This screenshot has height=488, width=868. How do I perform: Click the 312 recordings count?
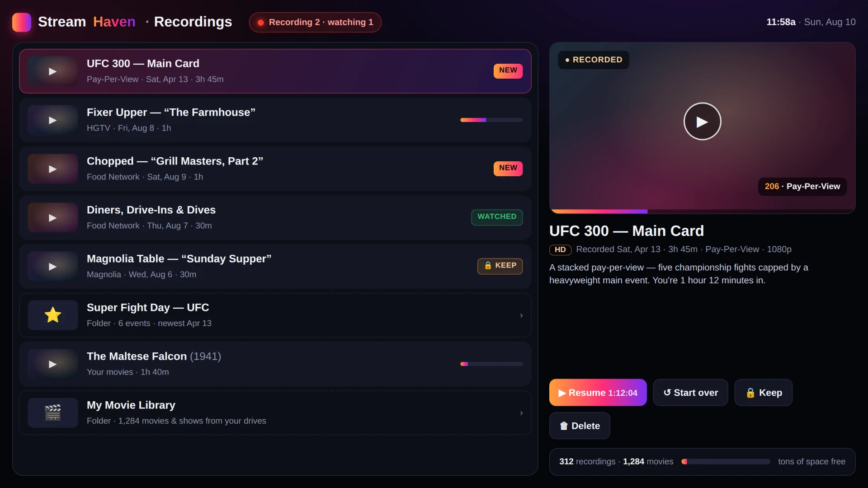click(587, 462)
